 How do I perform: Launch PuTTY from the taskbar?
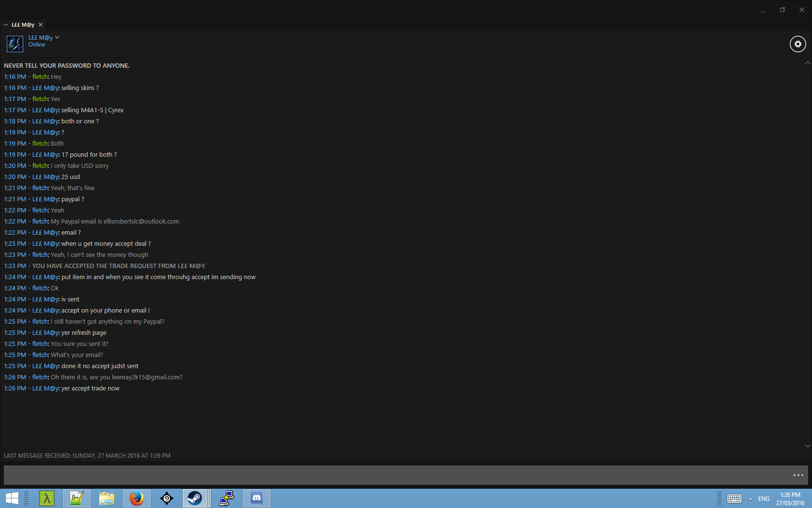(x=226, y=498)
